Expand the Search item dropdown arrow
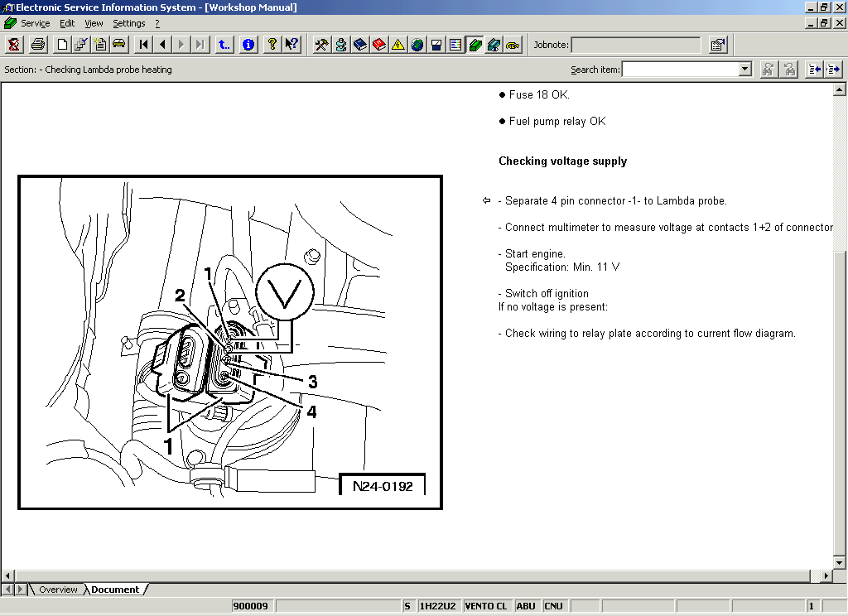The height and width of the screenshot is (616, 848). tap(744, 70)
